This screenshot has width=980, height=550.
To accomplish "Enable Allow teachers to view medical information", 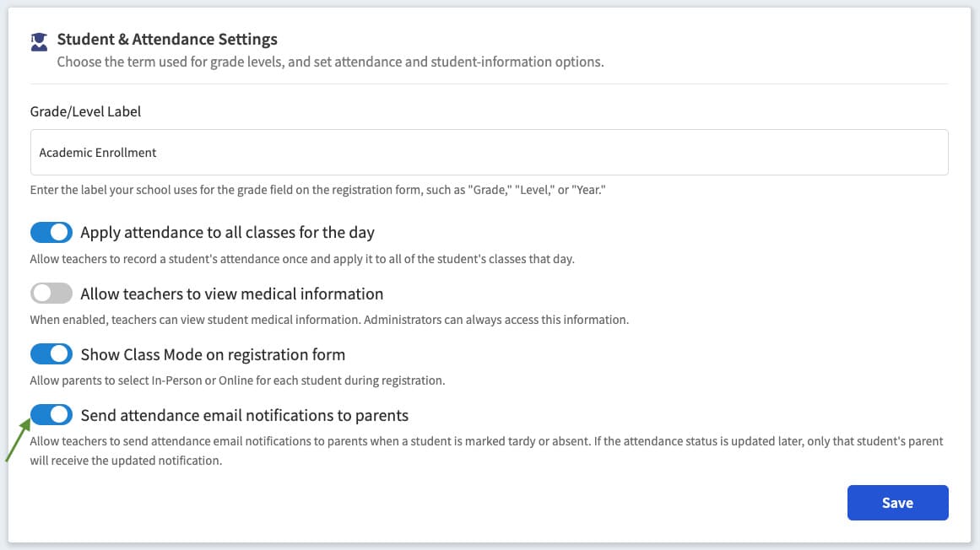I will (51, 293).
